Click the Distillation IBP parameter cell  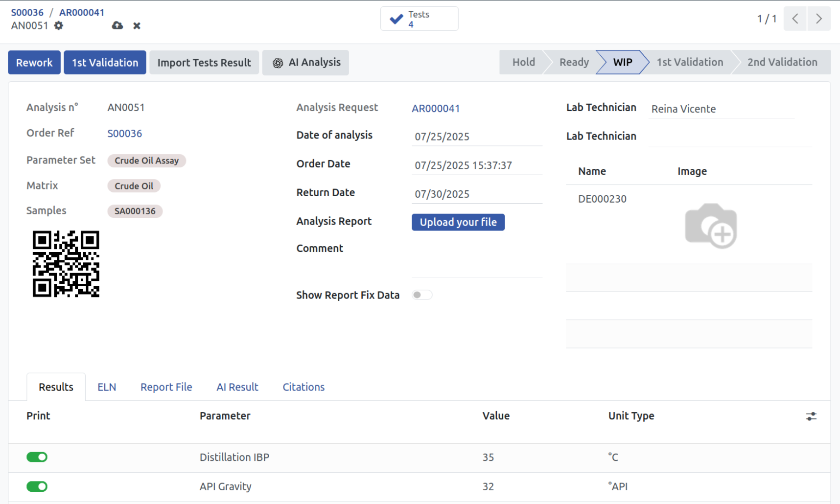234,458
